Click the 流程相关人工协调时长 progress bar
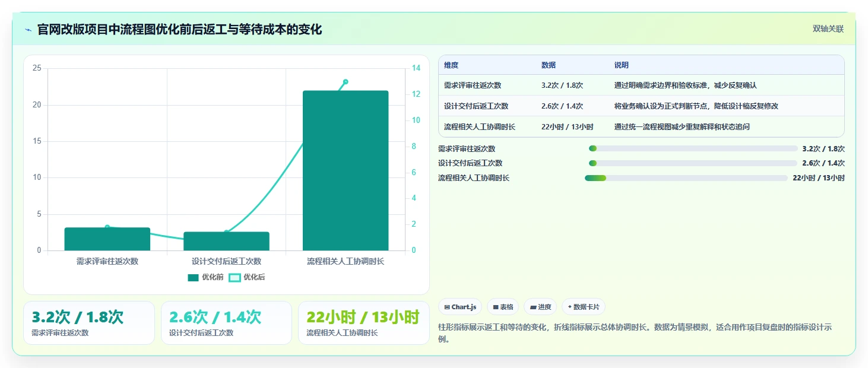The height and width of the screenshot is (368, 868). coord(686,177)
